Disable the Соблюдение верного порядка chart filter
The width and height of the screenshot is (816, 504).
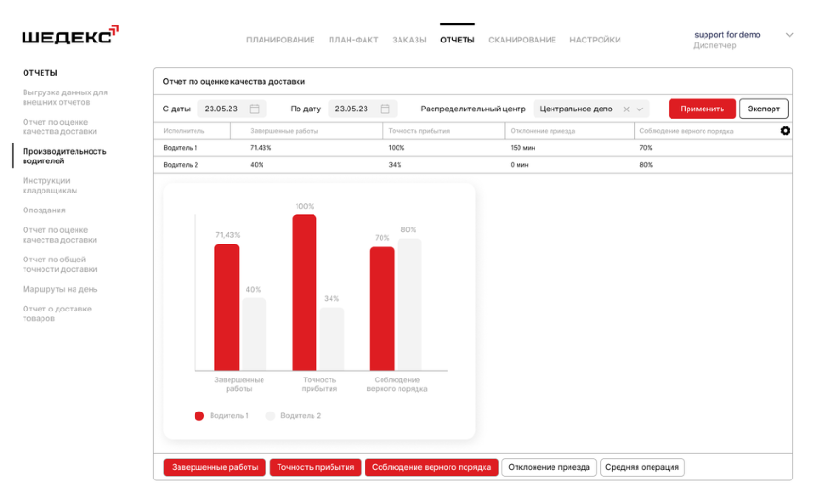pos(432,467)
